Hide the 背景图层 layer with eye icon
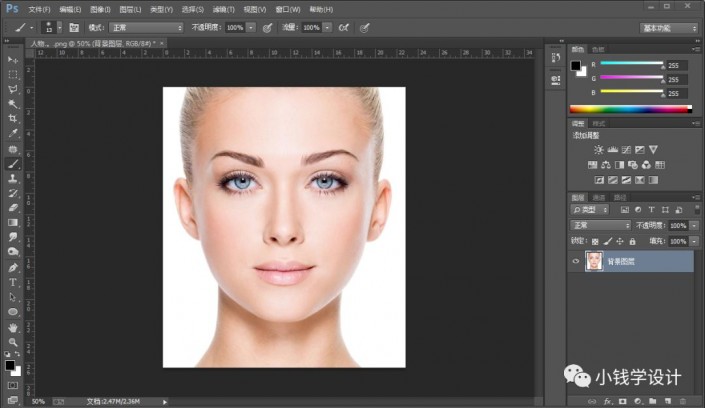 tap(575, 261)
